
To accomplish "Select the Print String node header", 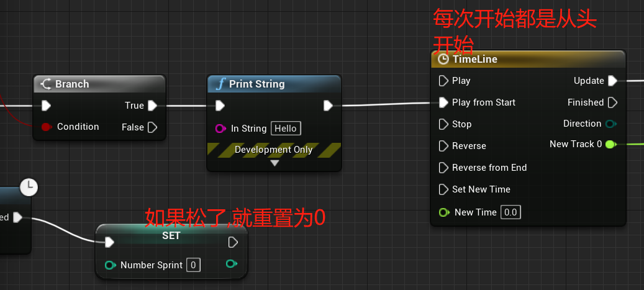I will coord(274,84).
